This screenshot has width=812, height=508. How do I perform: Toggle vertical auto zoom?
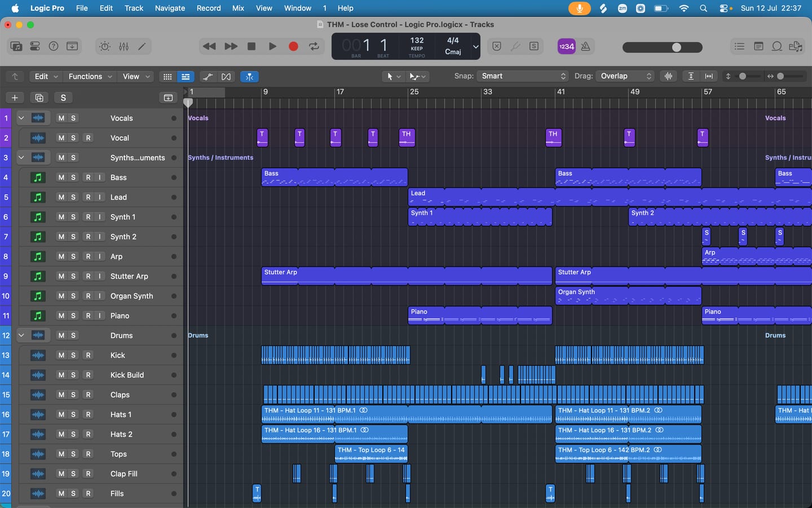tap(691, 76)
